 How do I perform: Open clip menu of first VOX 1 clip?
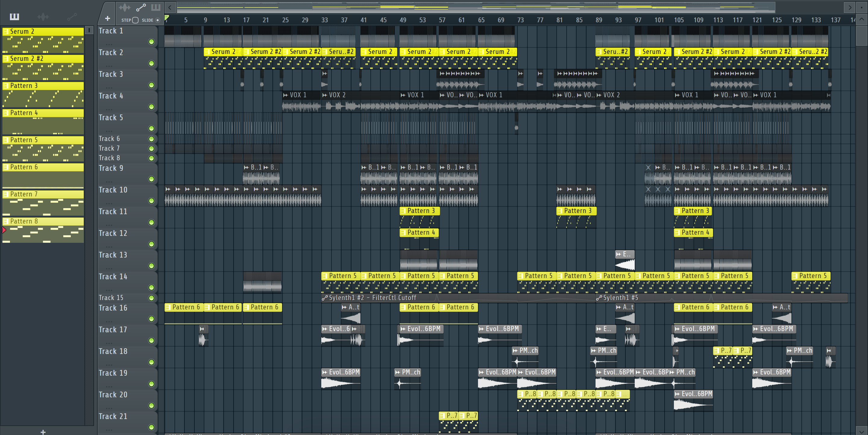(285, 95)
